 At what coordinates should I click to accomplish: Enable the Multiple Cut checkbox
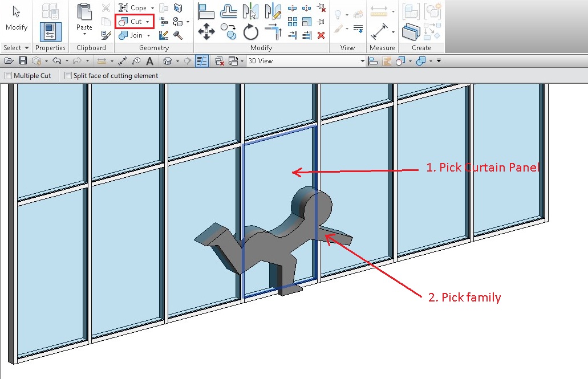pos(7,75)
